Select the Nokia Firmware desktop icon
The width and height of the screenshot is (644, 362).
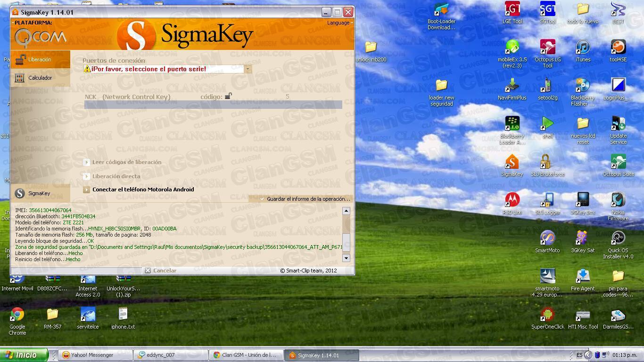click(618, 207)
